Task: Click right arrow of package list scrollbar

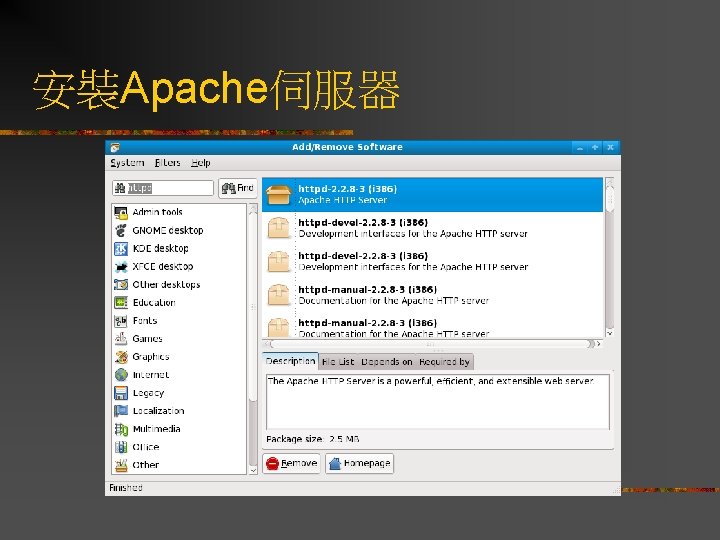Action: tap(598, 343)
